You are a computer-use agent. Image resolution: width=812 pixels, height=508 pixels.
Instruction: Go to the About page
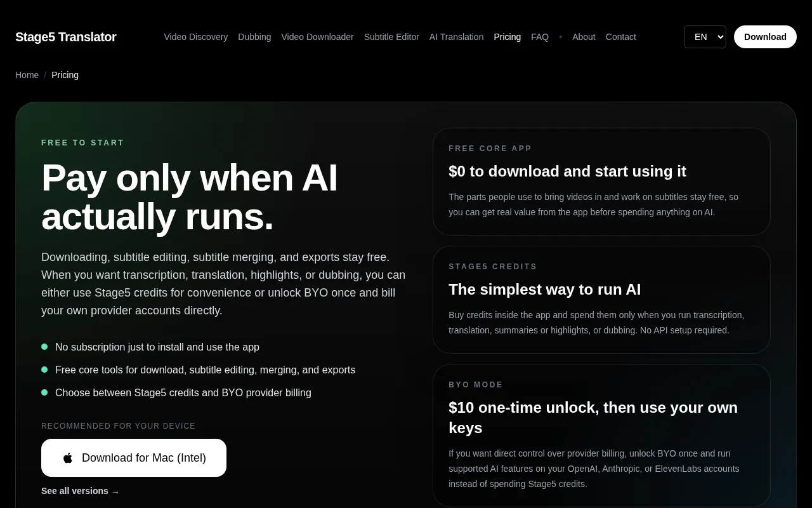[584, 37]
